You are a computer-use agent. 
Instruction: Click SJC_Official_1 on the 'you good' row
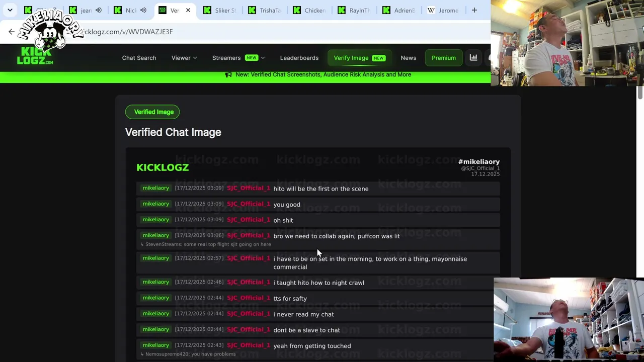tap(249, 204)
